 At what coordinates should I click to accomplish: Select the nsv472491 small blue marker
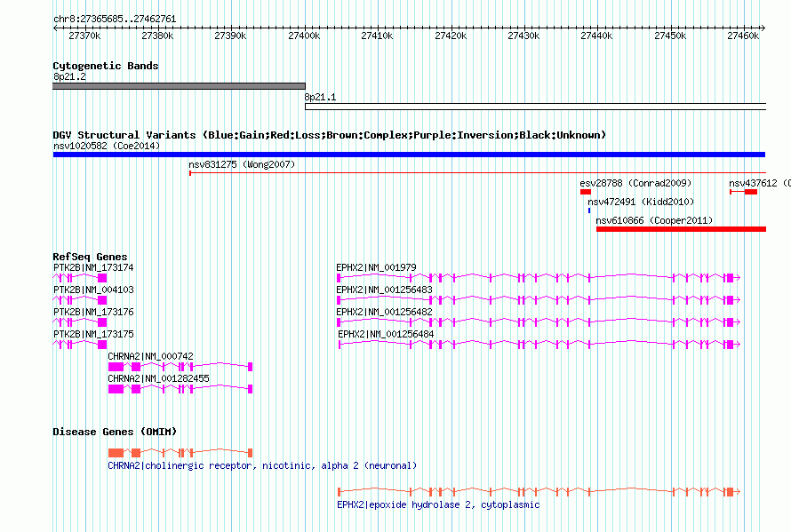pyautogui.click(x=588, y=210)
